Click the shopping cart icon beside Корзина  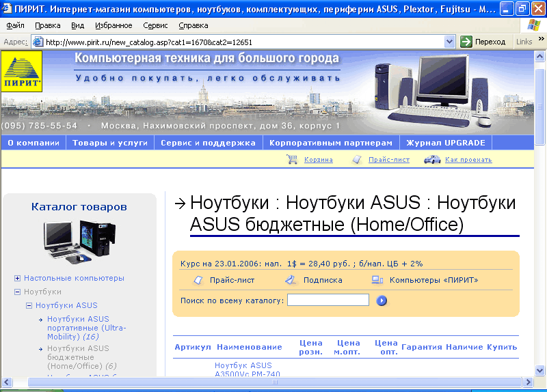292,159
